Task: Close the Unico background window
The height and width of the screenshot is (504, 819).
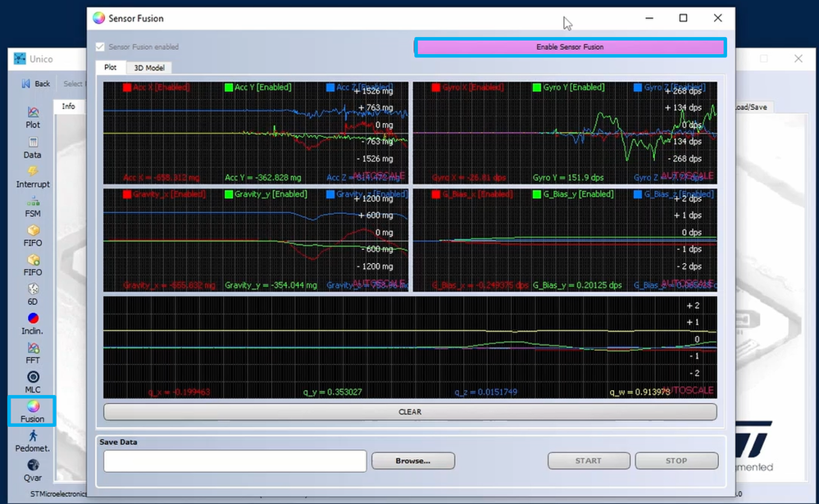Action: [x=799, y=58]
